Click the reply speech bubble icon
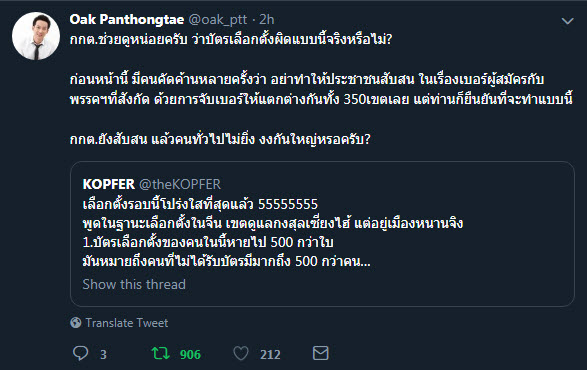Image resolution: width=587 pixels, height=370 pixels. (80, 353)
